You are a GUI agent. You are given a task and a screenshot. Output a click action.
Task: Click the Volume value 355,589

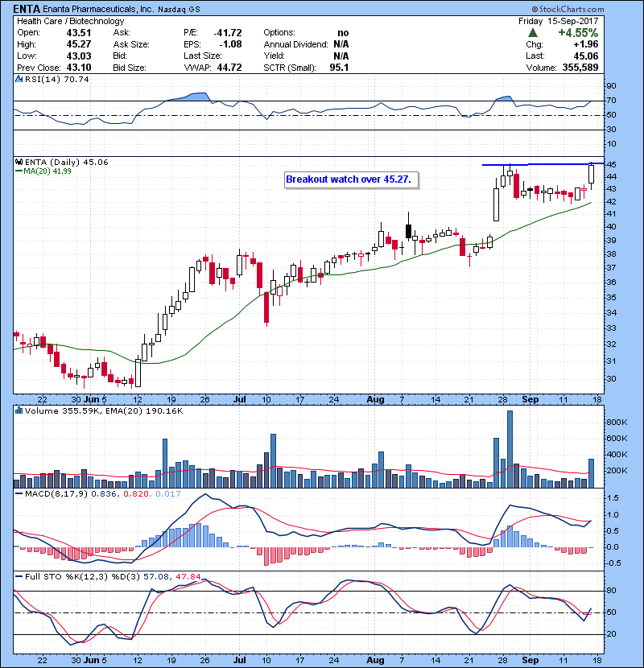(580, 68)
